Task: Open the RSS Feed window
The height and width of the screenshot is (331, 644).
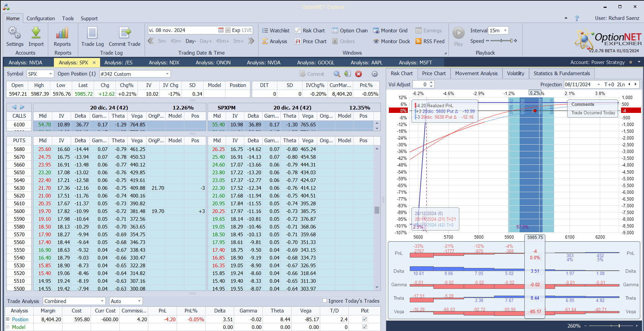Action: (x=430, y=41)
